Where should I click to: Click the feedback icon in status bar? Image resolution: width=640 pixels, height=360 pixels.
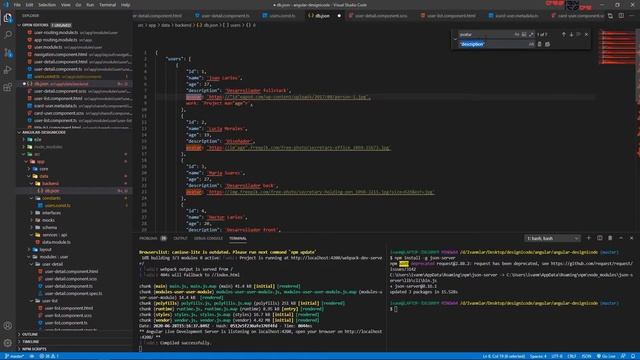click(623, 356)
